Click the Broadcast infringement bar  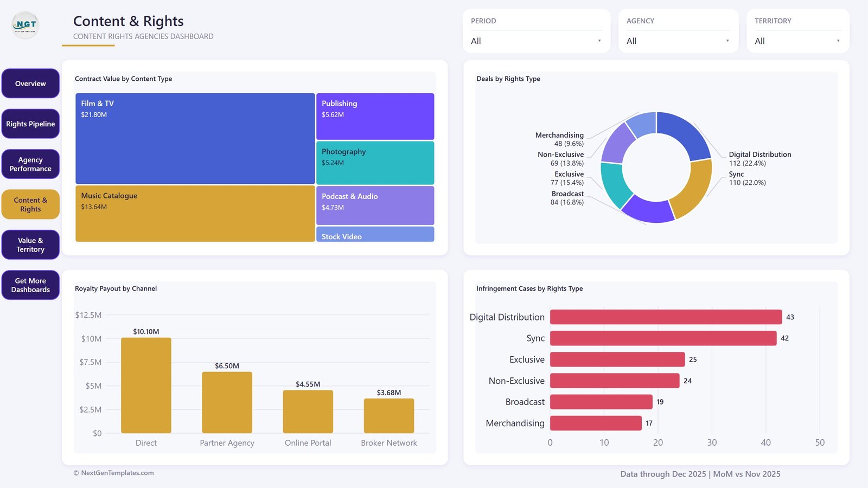[601, 402]
